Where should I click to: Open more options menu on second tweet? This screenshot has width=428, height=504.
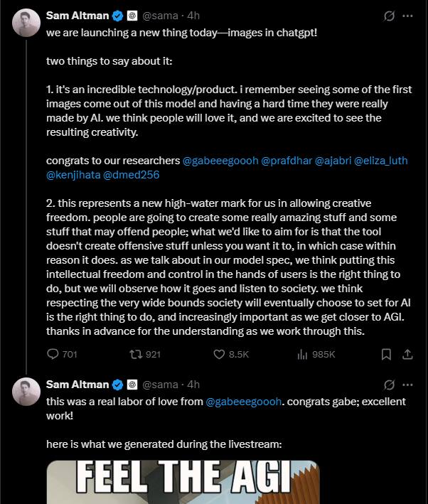click(x=407, y=385)
